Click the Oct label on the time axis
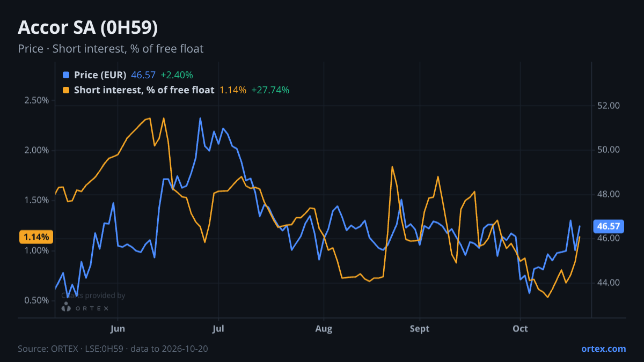The width and height of the screenshot is (644, 362). pyautogui.click(x=520, y=329)
